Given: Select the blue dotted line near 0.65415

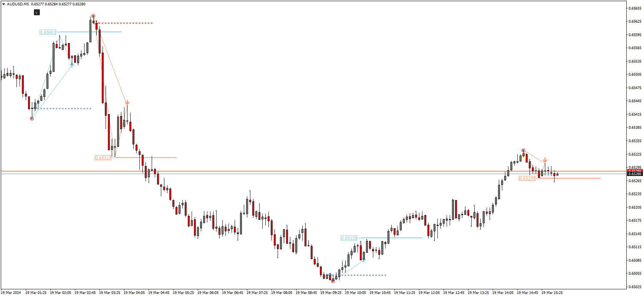Looking at the screenshot, I should click(x=64, y=108).
